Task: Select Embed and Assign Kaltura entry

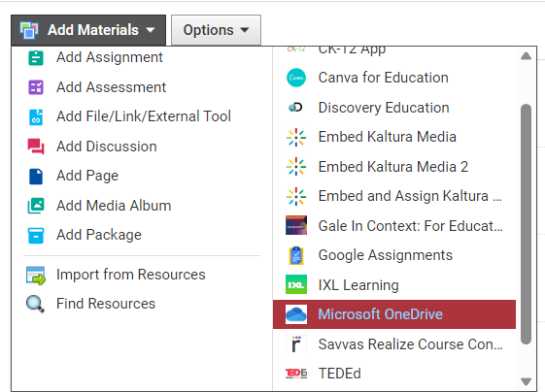Action: coord(394,196)
